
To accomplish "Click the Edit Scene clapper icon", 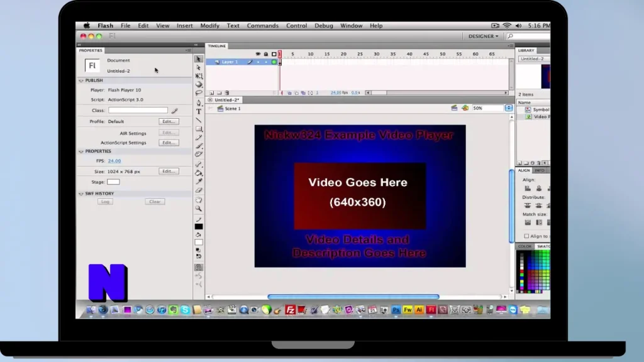I will 454,108.
